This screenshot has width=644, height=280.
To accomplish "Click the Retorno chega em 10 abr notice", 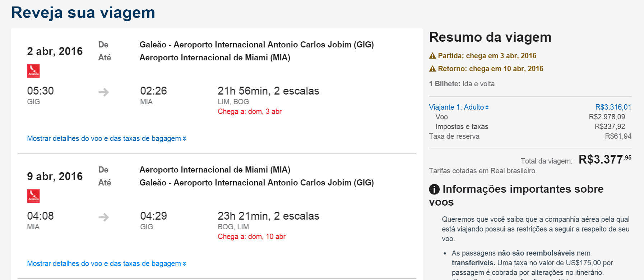I will pos(486,69).
